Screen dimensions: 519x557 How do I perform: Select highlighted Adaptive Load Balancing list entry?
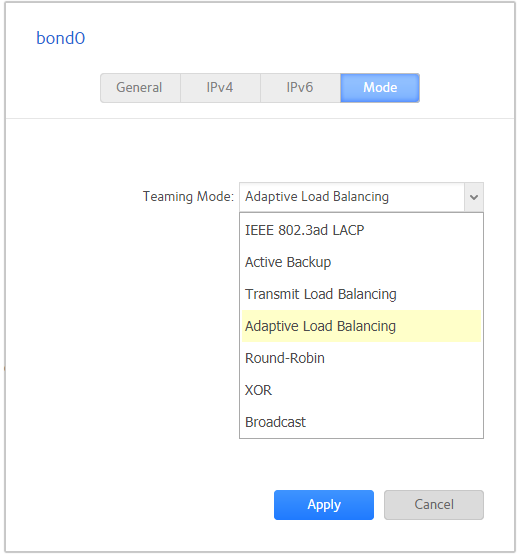(361, 326)
